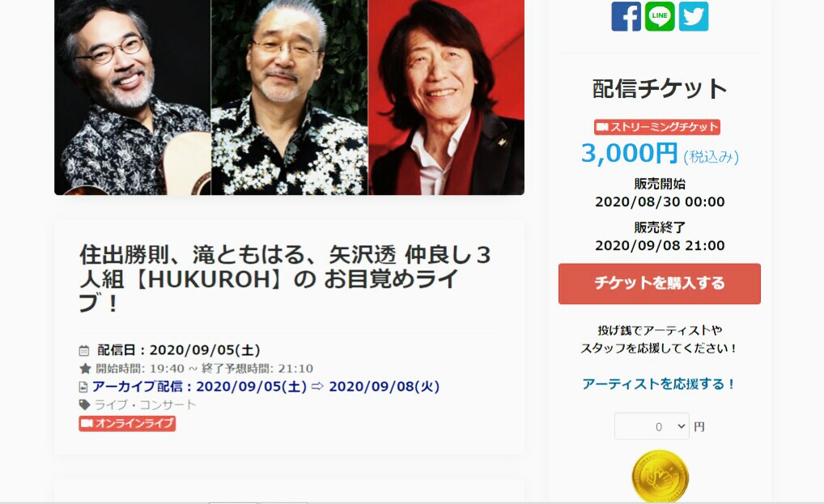
Task: Click the artists banner photo
Action: tap(289, 97)
